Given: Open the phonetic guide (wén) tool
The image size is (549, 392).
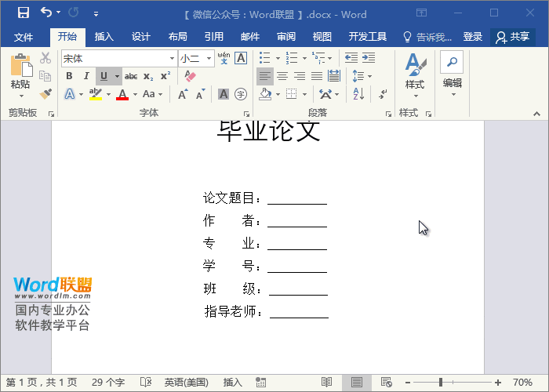Looking at the screenshot, I should point(224,58).
